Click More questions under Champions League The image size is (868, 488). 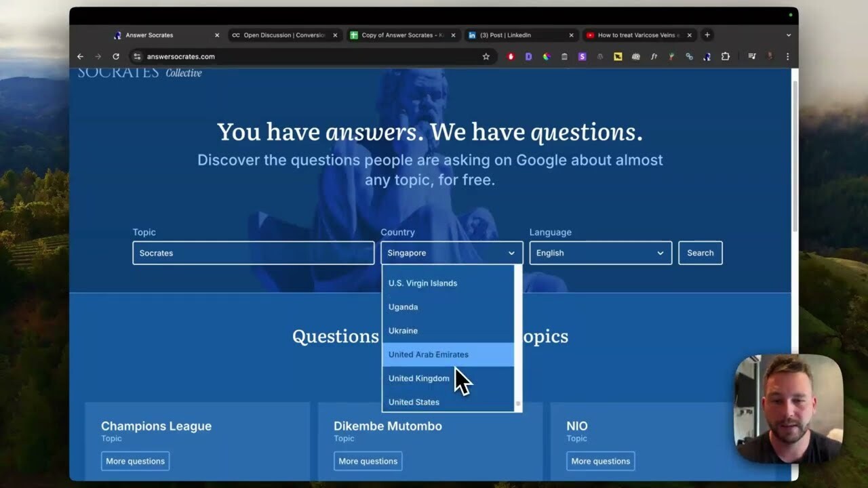(x=135, y=461)
